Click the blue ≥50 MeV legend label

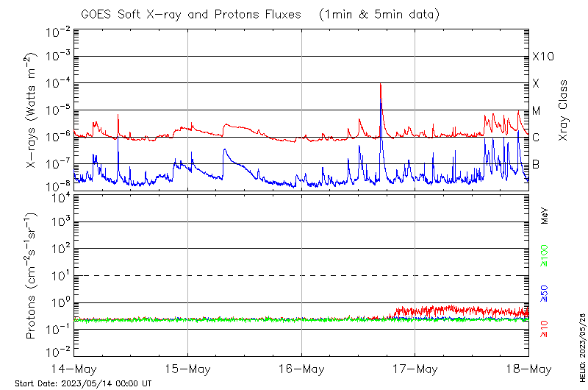point(545,292)
